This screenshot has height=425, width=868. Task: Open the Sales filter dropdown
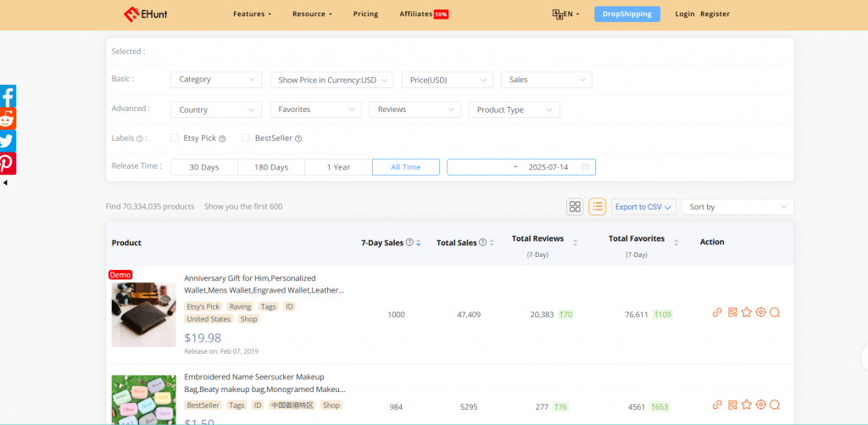point(547,80)
